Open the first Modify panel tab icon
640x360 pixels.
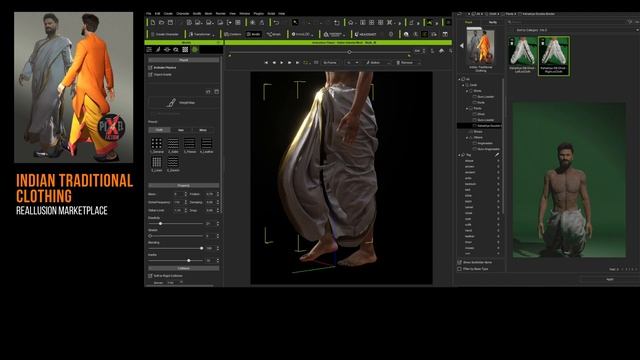point(149,50)
